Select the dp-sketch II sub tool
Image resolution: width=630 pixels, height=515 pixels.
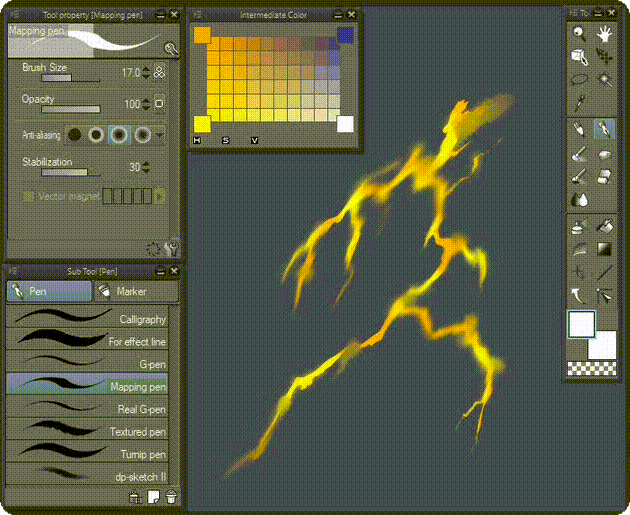tap(87, 474)
